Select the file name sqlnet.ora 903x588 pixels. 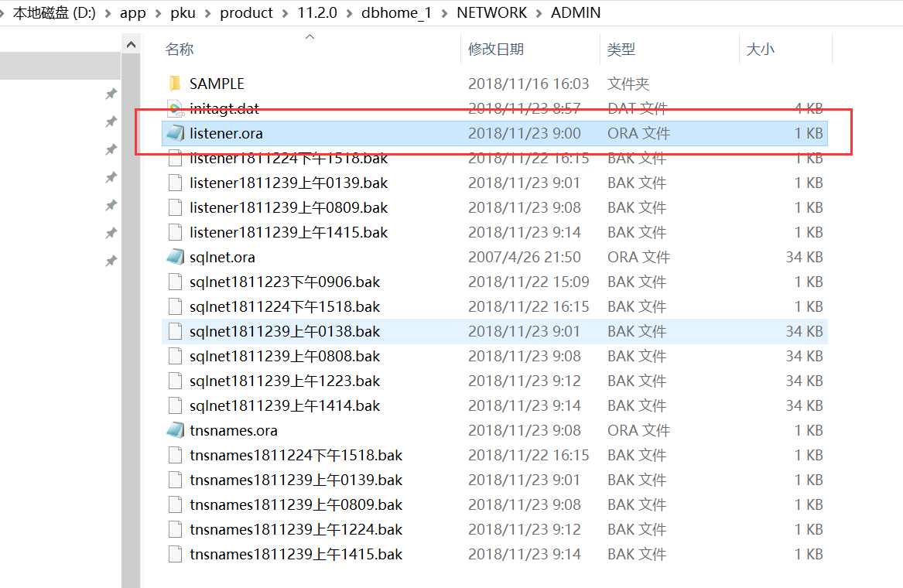click(222, 258)
